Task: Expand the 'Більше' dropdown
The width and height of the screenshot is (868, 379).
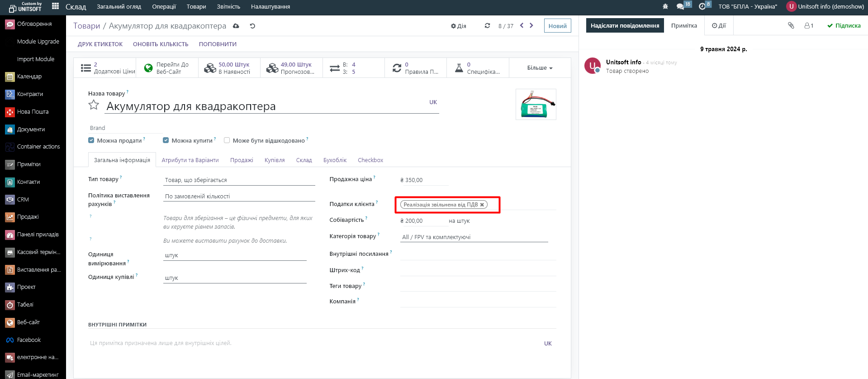Action: [x=540, y=68]
